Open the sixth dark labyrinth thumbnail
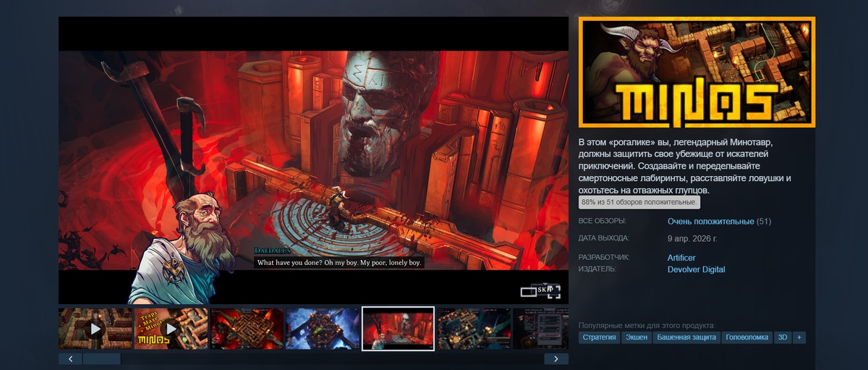Viewport: 868px width, 370px height. (474, 329)
